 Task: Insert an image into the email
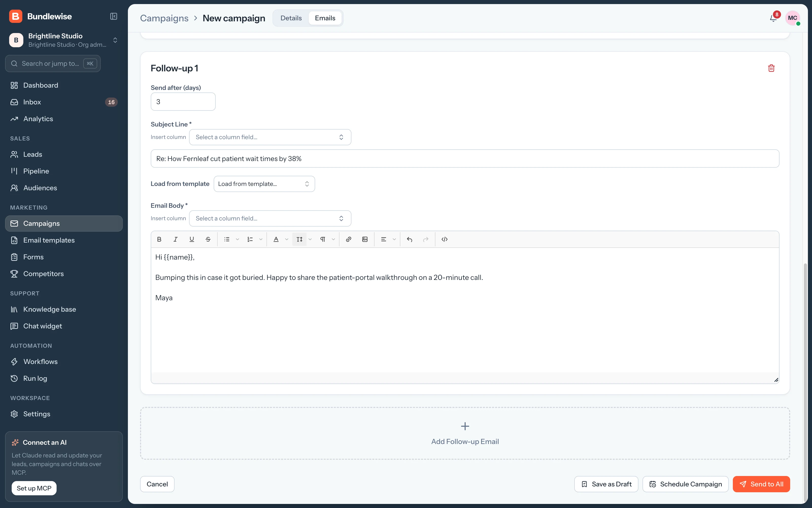pyautogui.click(x=365, y=239)
